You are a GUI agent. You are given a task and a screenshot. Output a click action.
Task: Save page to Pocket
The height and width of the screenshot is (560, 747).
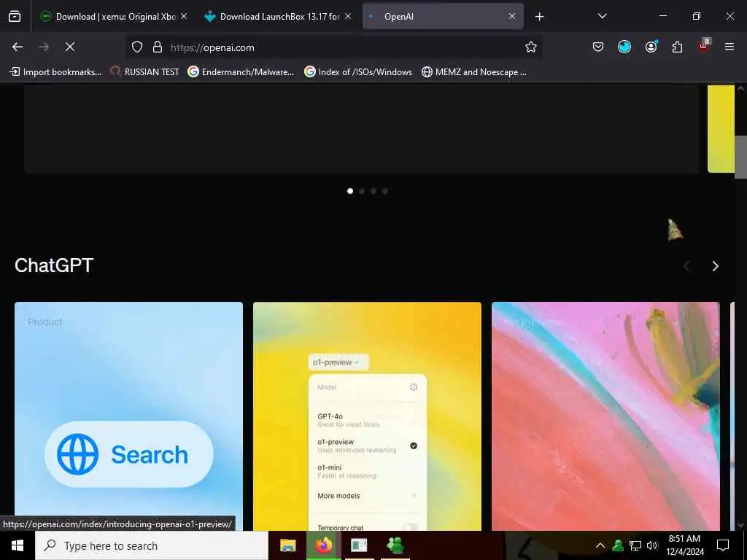click(598, 47)
